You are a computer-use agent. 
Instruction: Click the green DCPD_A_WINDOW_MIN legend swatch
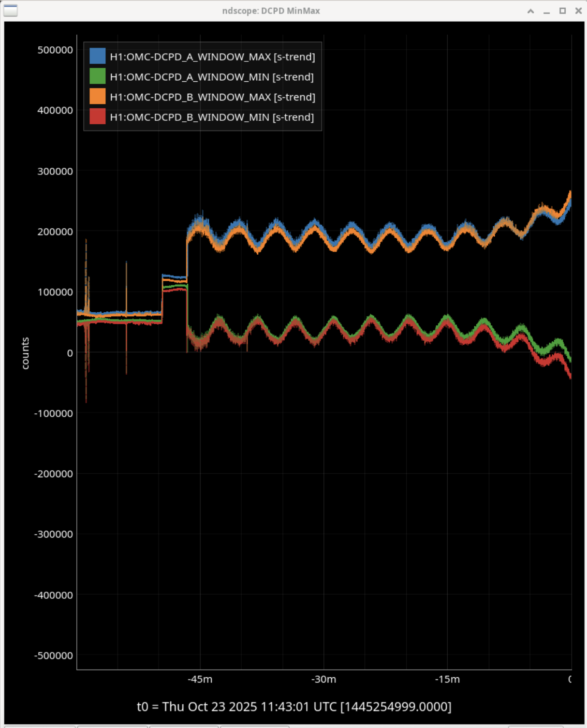click(x=97, y=76)
